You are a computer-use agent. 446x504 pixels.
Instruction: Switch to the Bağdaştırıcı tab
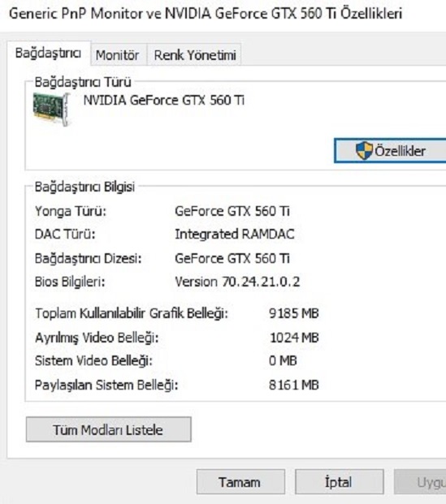[x=48, y=53]
